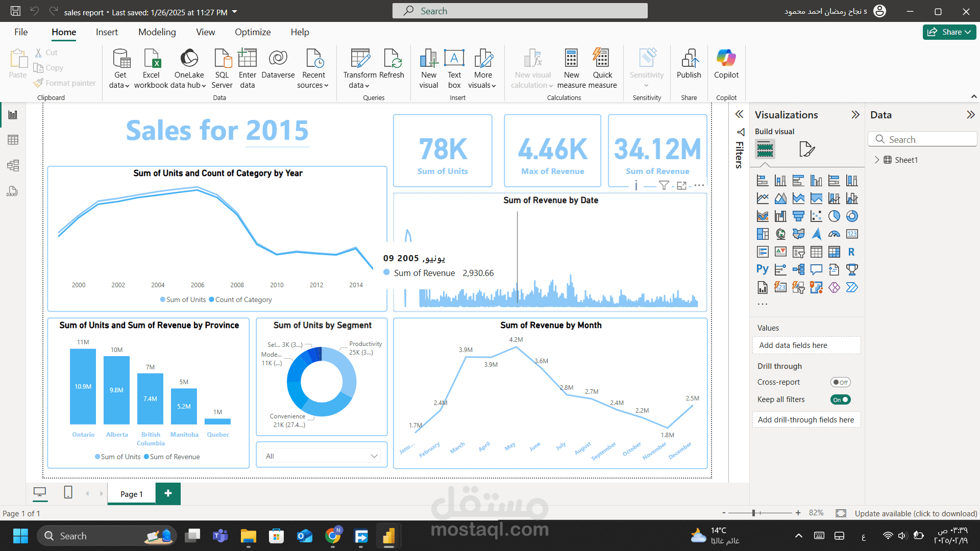
Task: Select the donut chart visual icon
Action: (852, 216)
